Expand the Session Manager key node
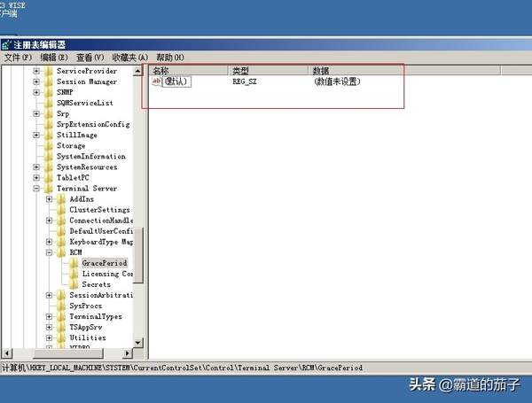This screenshot has height=403, width=532. pos(36,81)
